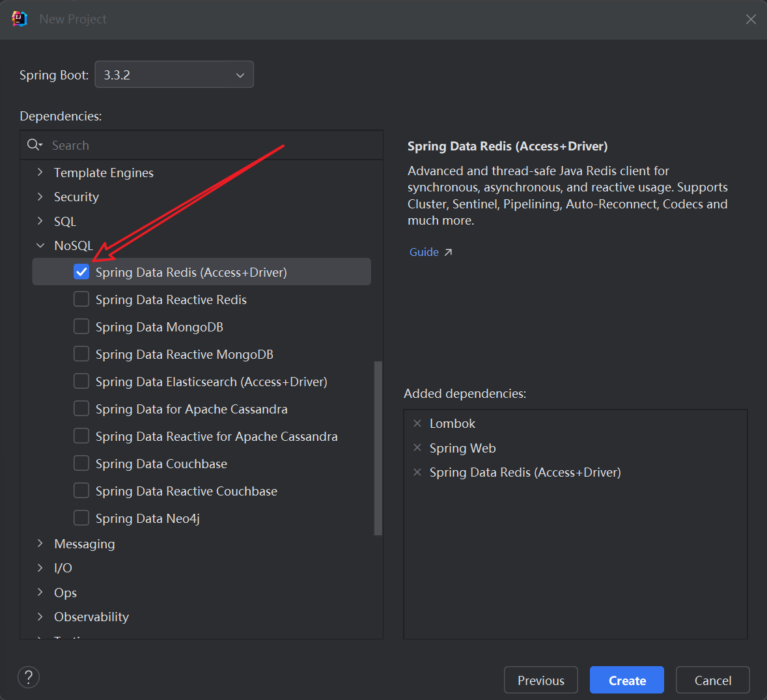This screenshot has height=700, width=767.
Task: Click the search magnifier icon
Action: [35, 145]
